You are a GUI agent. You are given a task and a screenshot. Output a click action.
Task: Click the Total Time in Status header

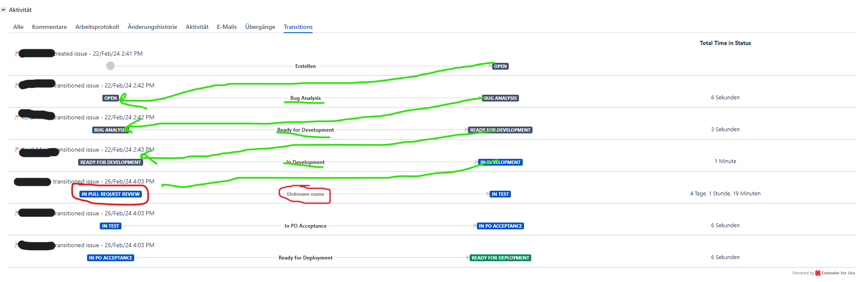tap(725, 43)
